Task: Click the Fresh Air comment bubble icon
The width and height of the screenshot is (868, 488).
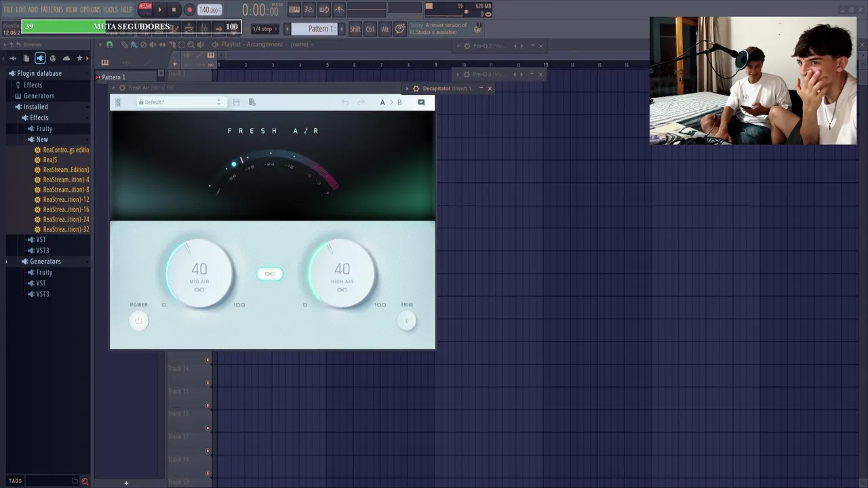Action: tap(421, 102)
